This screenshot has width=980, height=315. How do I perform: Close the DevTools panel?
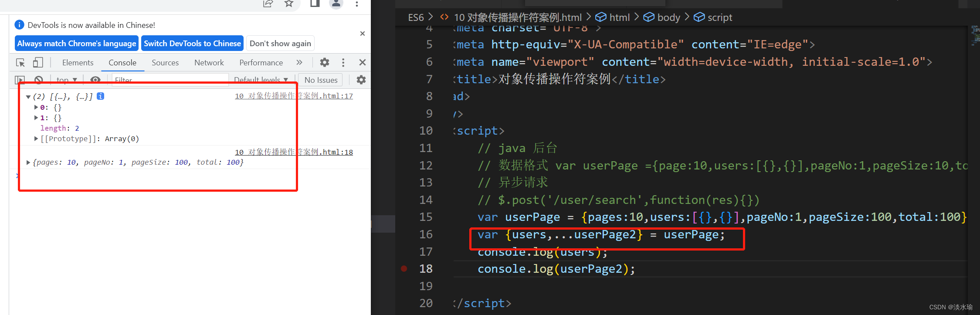click(x=363, y=62)
